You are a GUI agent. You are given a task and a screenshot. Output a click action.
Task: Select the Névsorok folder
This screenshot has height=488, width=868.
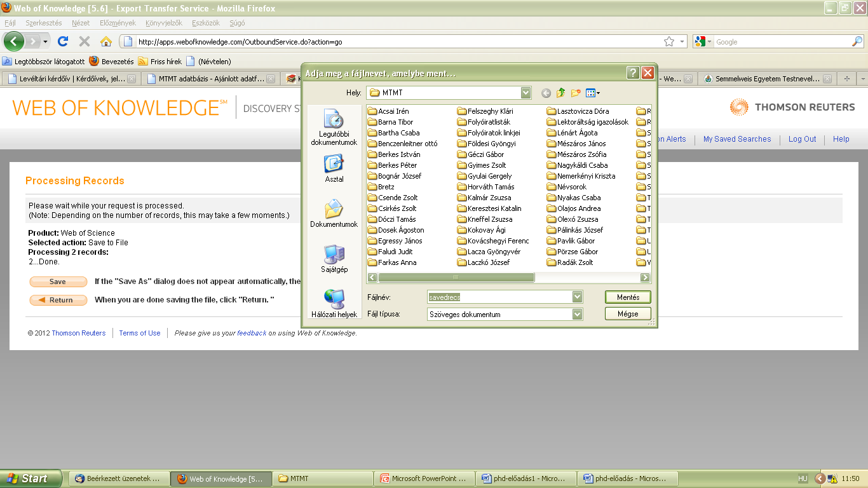tap(567, 187)
